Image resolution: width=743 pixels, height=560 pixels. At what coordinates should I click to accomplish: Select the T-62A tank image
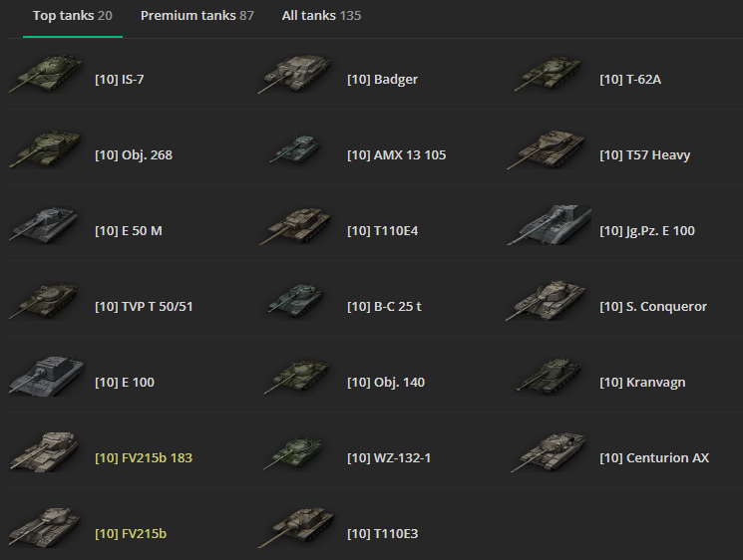pyautogui.click(x=549, y=74)
